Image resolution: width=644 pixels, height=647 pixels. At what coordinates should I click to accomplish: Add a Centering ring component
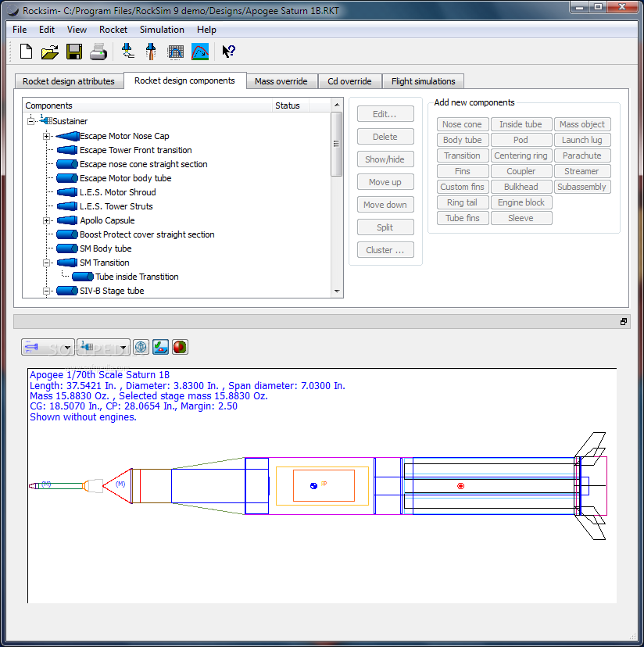[521, 155]
